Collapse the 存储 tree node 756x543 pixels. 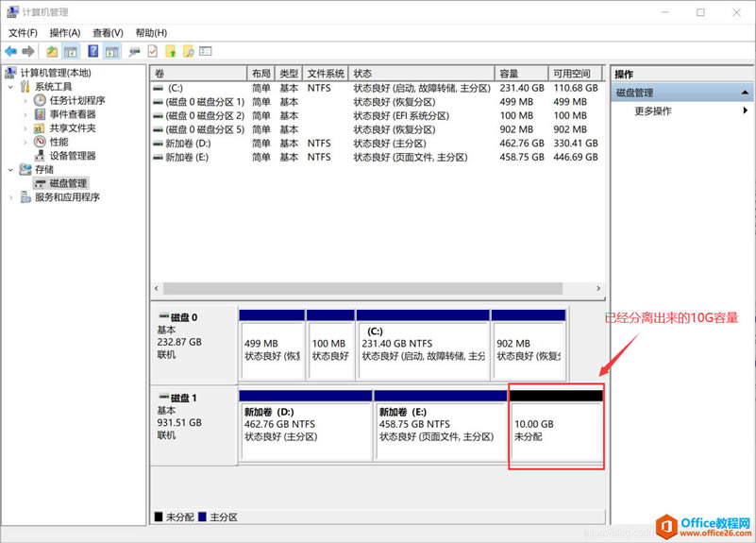coord(10,170)
